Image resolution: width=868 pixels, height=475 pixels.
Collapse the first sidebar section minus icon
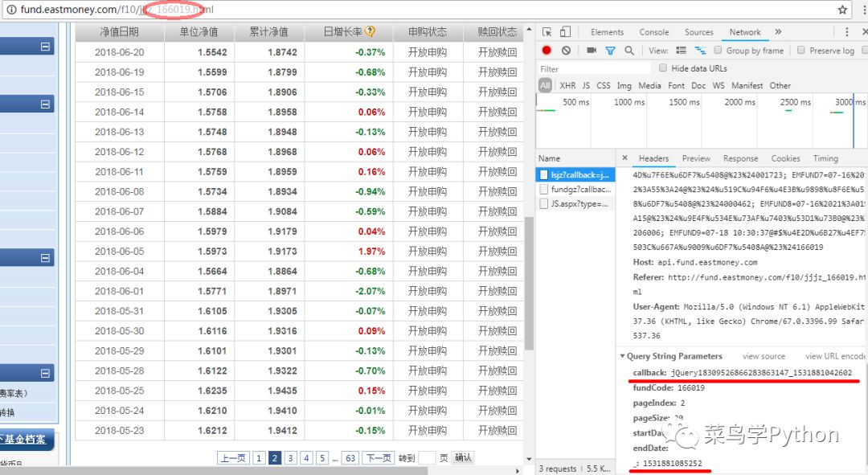click(45, 47)
